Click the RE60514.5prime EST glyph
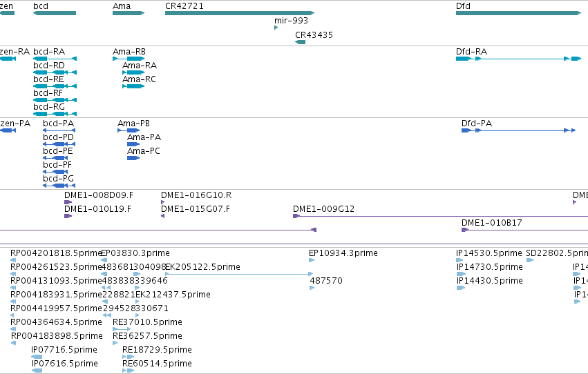 [128, 371]
